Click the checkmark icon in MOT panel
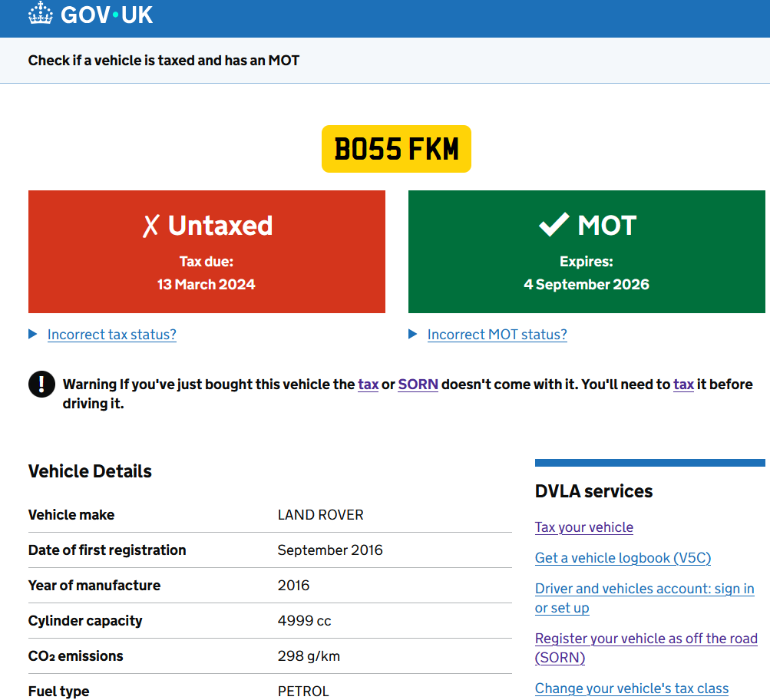Viewport: 770px width, 700px height. (553, 226)
